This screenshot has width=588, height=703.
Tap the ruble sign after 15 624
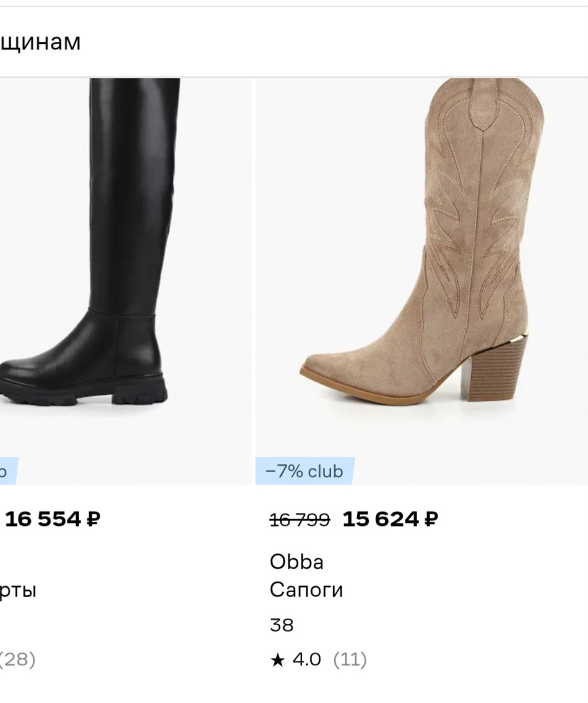tap(431, 519)
